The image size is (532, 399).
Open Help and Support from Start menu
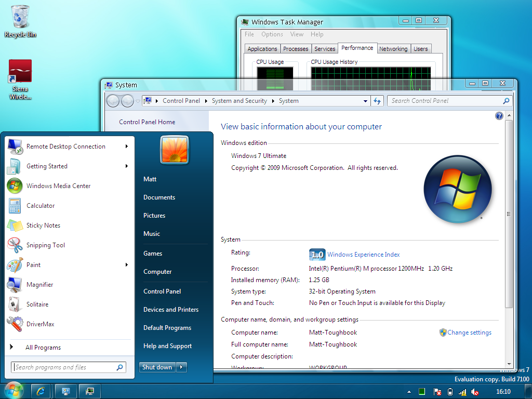(x=168, y=345)
